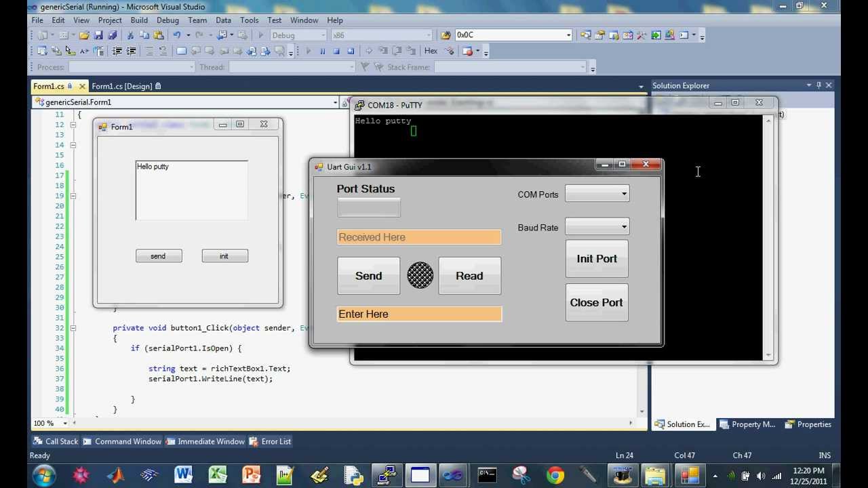The image size is (868, 488).
Task: Click the Copy toolbar icon
Action: tap(144, 35)
